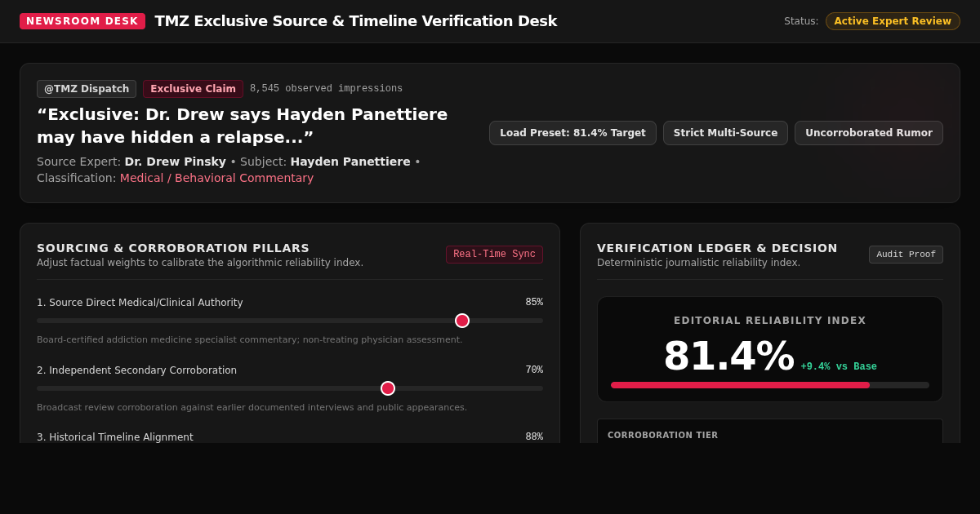Click the Dr. Drew Pinsky source expert name

point(176,162)
